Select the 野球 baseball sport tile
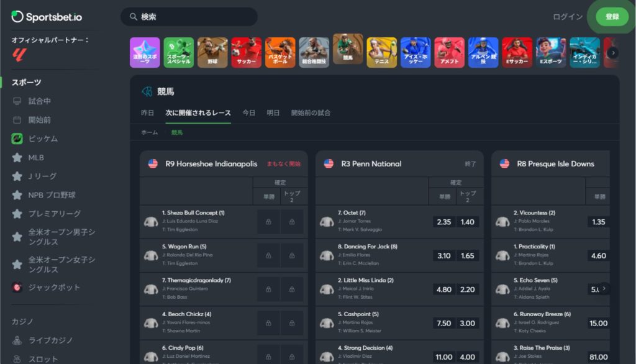 click(212, 52)
